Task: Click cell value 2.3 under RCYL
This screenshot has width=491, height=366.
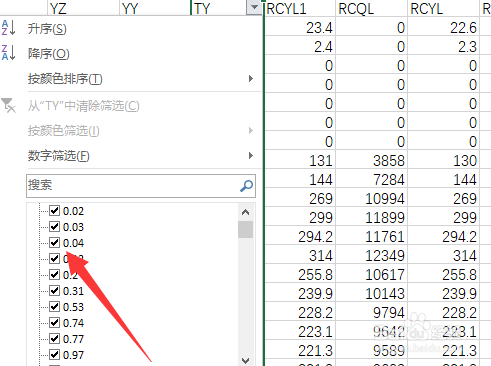Action: tap(444, 46)
